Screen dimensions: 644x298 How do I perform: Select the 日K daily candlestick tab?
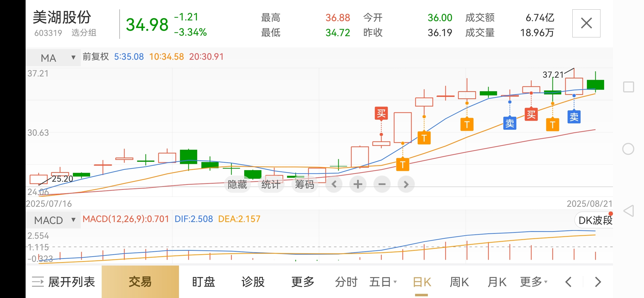pyautogui.click(x=422, y=282)
